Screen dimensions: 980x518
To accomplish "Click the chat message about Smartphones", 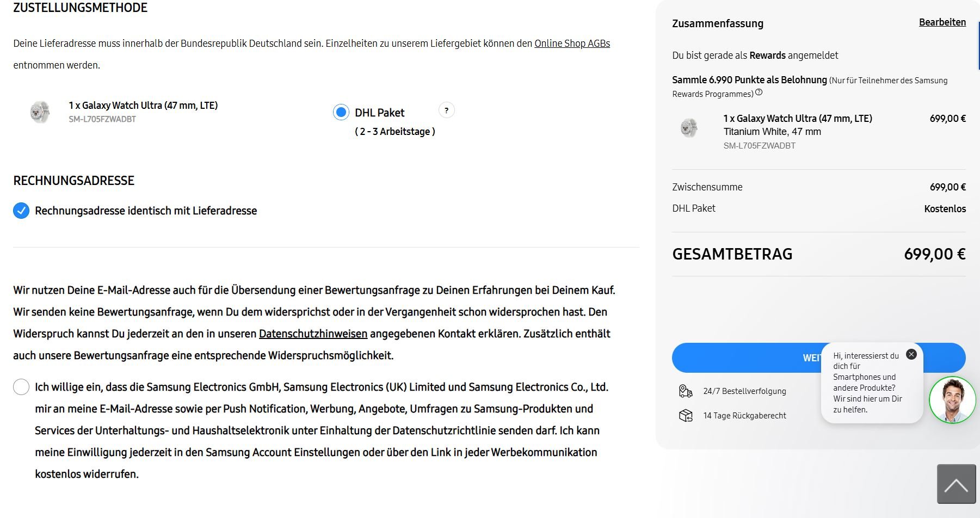I will [x=867, y=382].
